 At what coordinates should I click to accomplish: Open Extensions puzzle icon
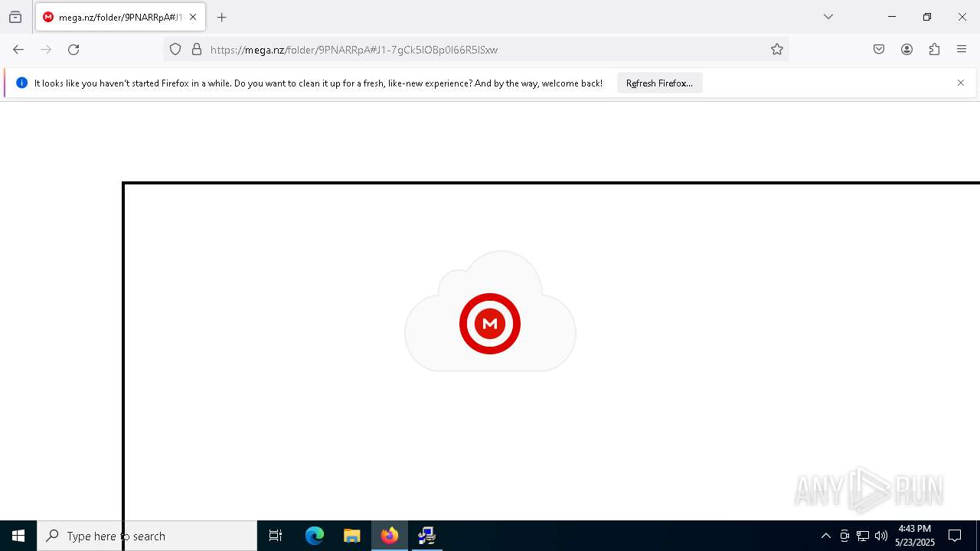[934, 50]
